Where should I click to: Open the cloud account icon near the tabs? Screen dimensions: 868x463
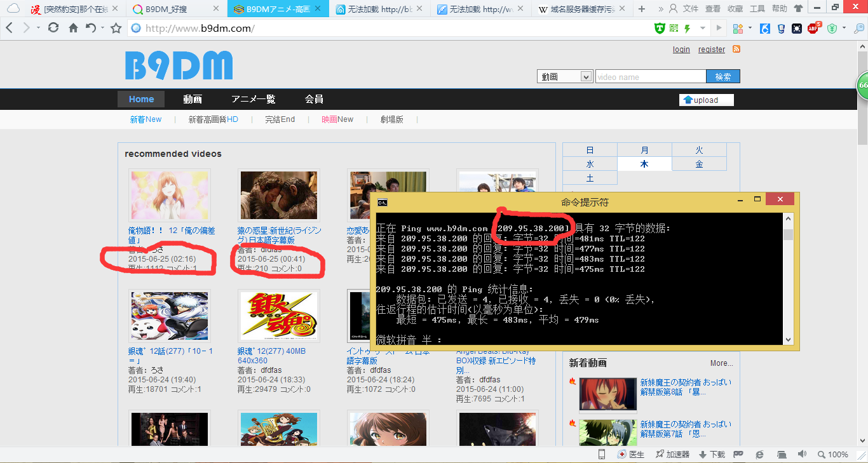tap(13, 9)
